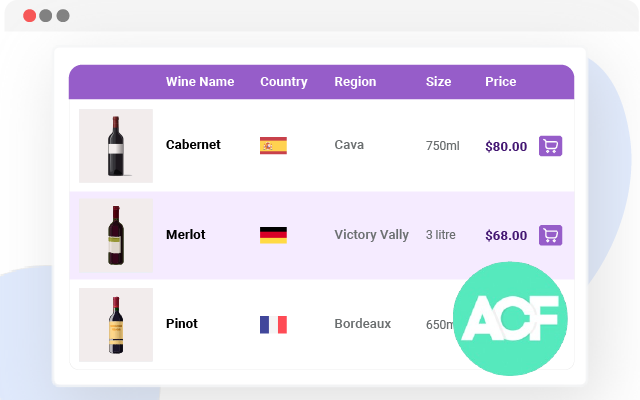The image size is (640, 400).
Task: Click the Germany flag icon
Action: tap(273, 235)
